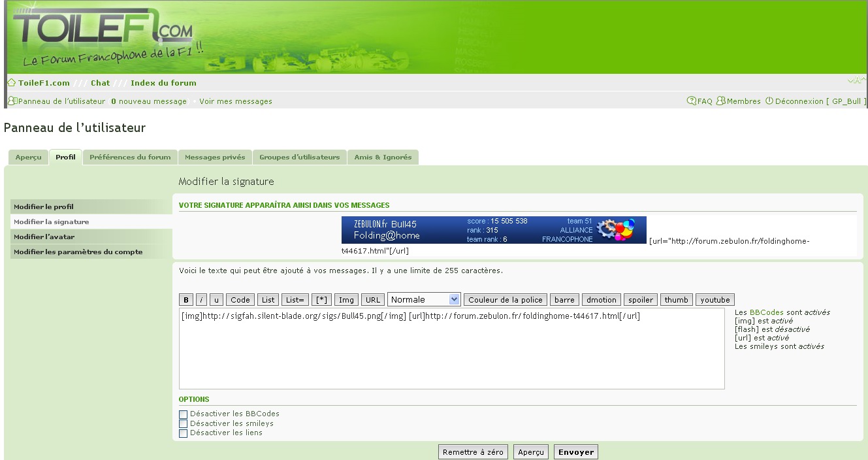Toggle bold B formatting button
This screenshot has width=868, height=460.
click(x=186, y=300)
